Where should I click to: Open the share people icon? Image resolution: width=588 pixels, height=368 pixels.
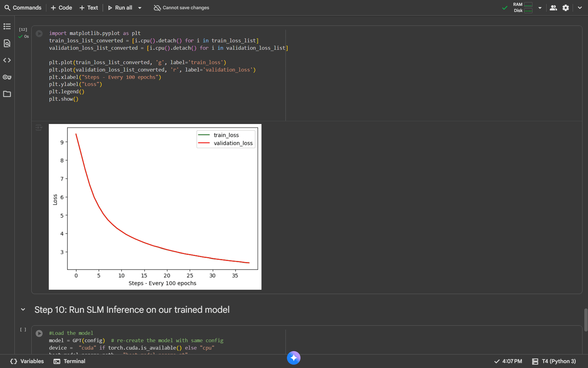[x=553, y=8]
